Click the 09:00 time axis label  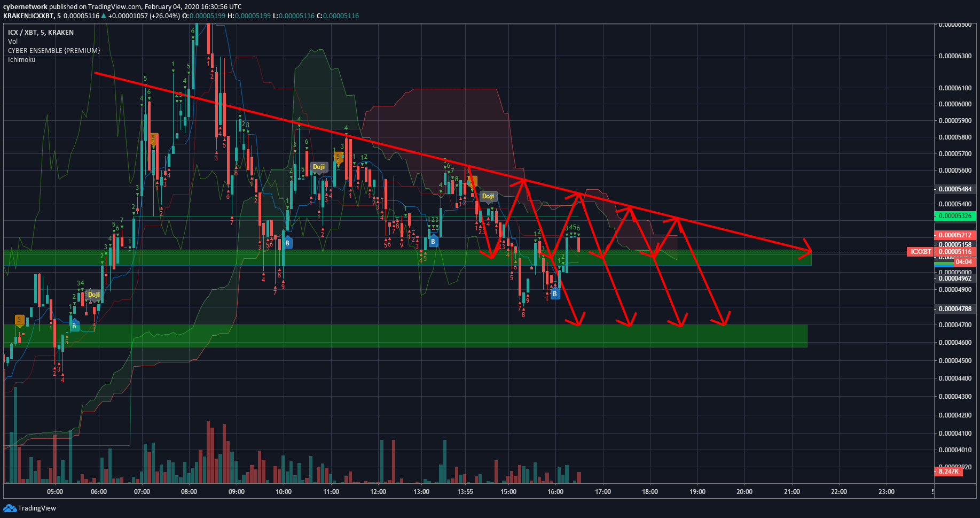click(x=237, y=492)
